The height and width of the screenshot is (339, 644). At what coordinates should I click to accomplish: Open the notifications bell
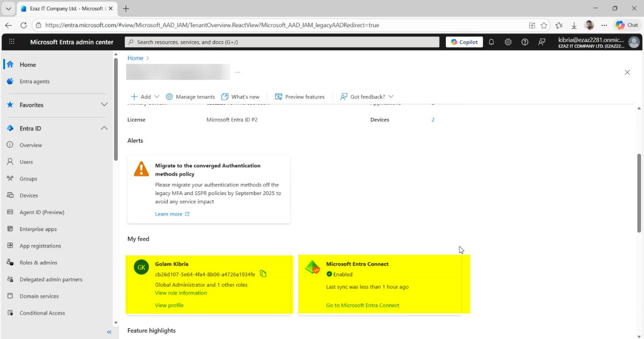coord(491,42)
